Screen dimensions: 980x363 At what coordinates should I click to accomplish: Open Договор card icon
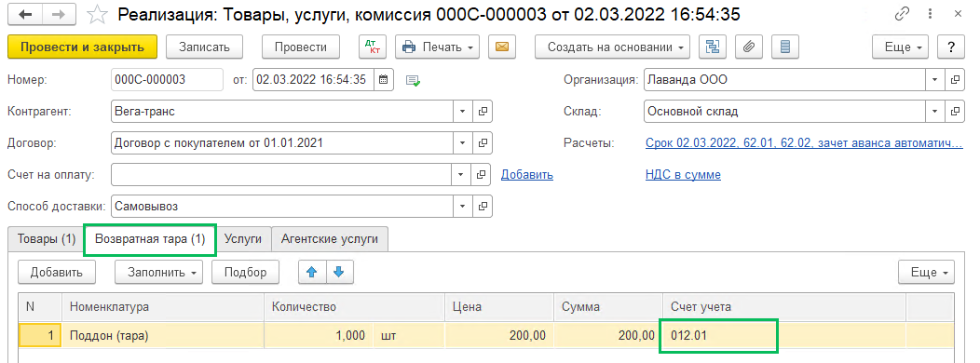pos(483,143)
